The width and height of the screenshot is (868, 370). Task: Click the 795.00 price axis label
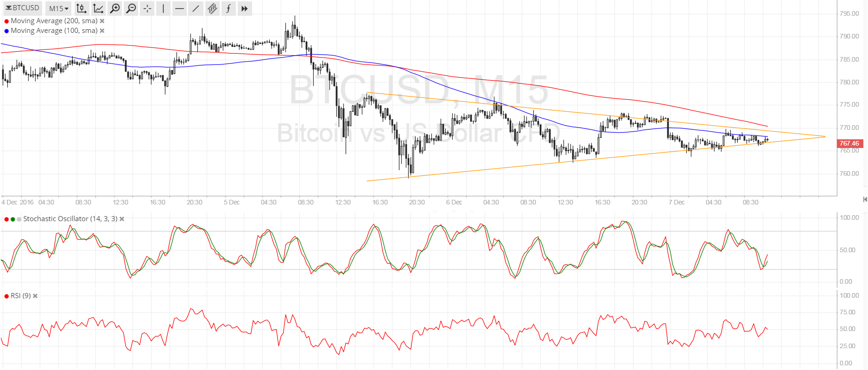coord(849,13)
